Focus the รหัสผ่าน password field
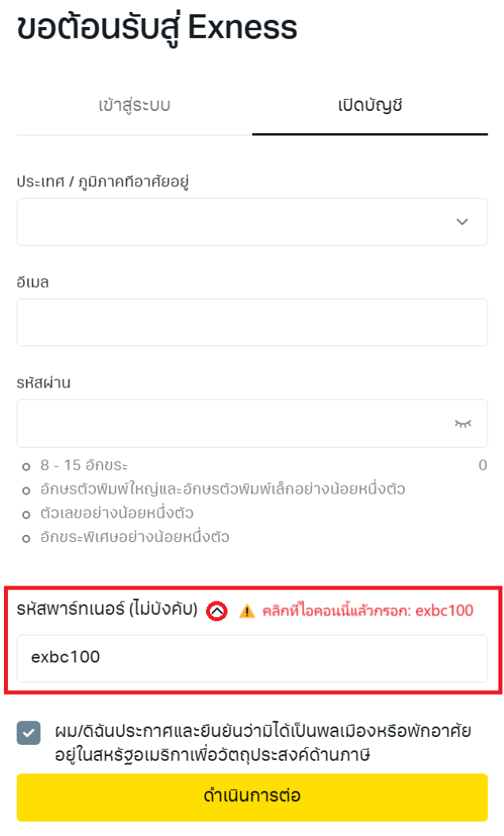The width and height of the screenshot is (504, 836). pyautogui.click(x=252, y=423)
